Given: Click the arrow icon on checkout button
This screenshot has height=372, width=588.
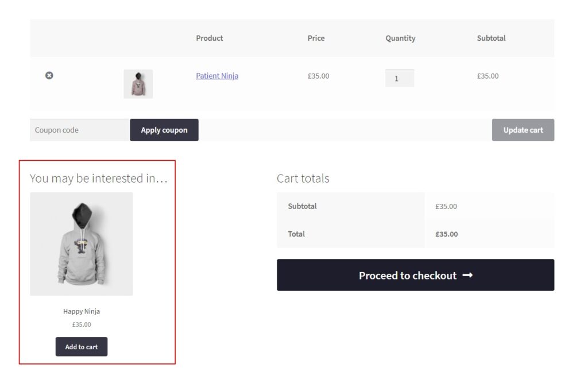Looking at the screenshot, I should (x=467, y=276).
